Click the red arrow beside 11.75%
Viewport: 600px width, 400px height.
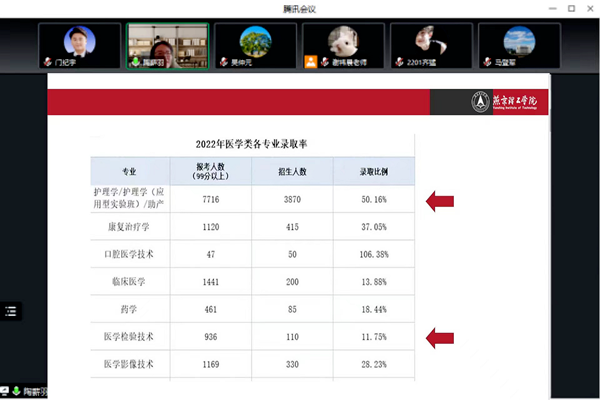tap(441, 338)
